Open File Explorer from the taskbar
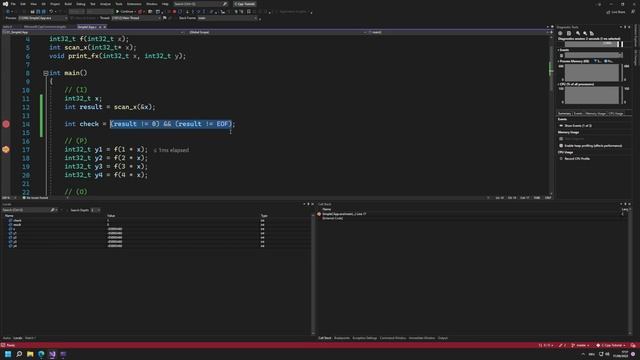The width and height of the screenshot is (640, 360). tap(30, 354)
